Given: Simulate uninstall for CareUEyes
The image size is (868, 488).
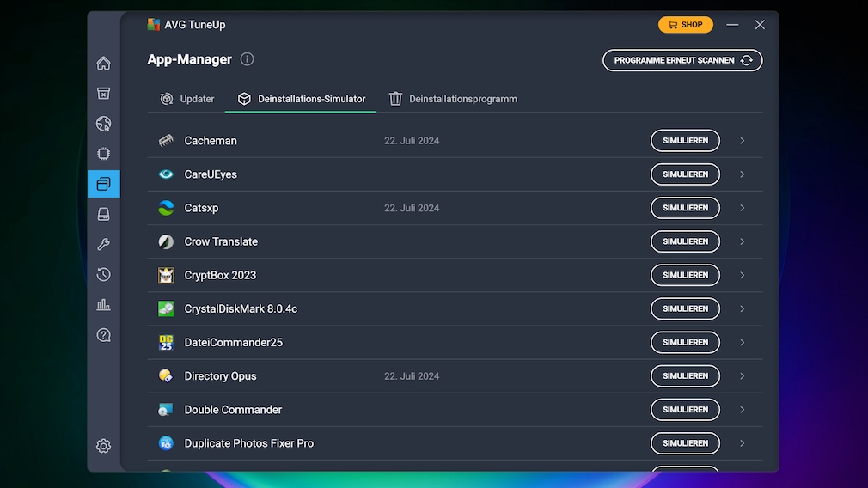Looking at the screenshot, I should coord(685,174).
